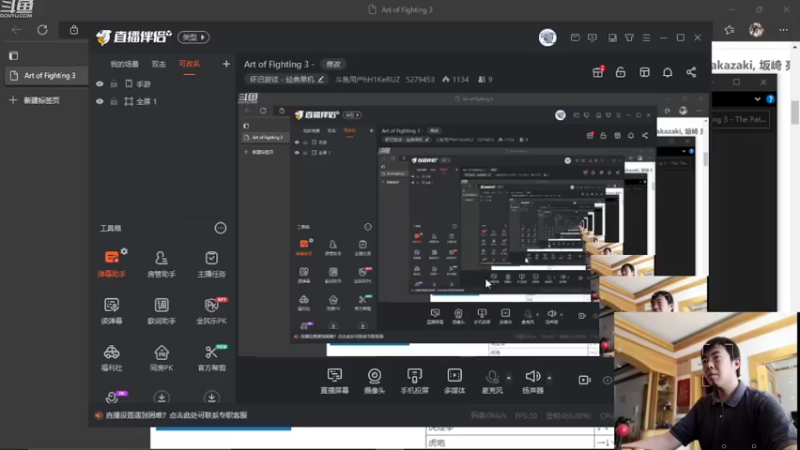The width and height of the screenshot is (800, 450).
Task: Click the save disk icon in title bar
Action: (x=612, y=38)
